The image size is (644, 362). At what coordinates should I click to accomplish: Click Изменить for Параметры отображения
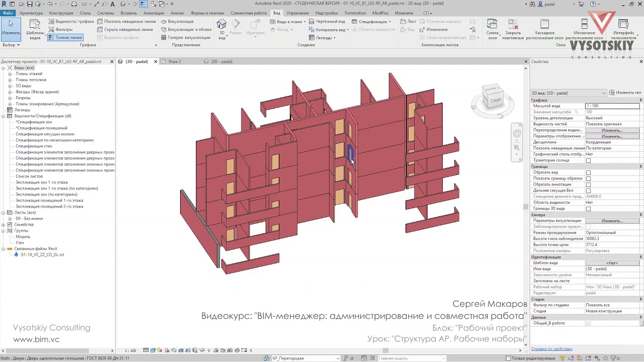tap(612, 136)
